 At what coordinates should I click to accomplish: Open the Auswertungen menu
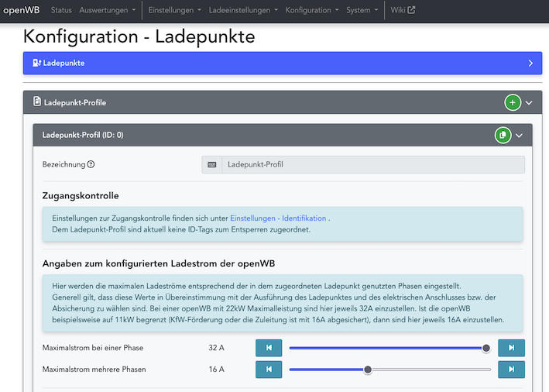(x=107, y=10)
